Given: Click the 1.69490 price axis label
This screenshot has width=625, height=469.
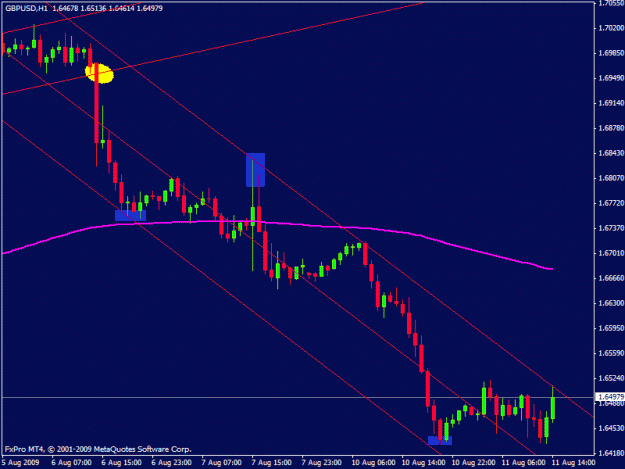Looking at the screenshot, I should tap(611, 78).
